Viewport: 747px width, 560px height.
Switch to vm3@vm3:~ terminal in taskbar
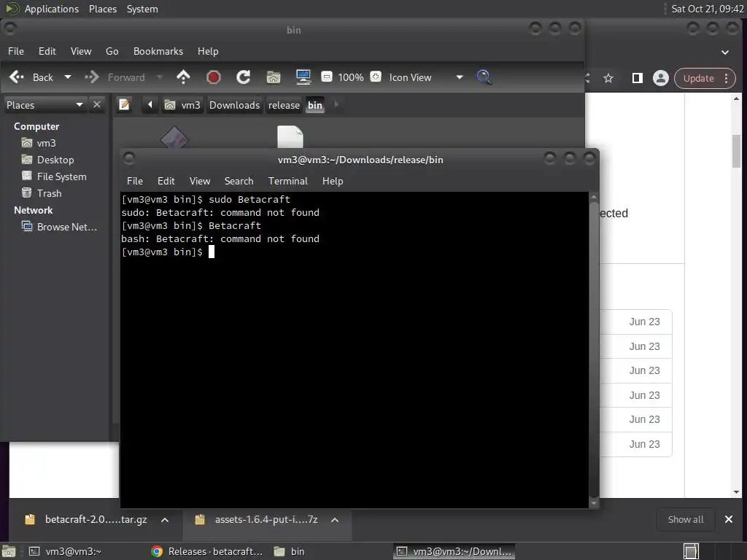tap(65, 551)
